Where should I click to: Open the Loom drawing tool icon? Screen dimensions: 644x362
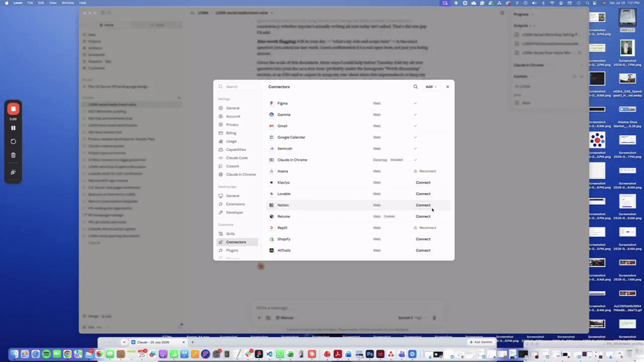pyautogui.click(x=13, y=172)
